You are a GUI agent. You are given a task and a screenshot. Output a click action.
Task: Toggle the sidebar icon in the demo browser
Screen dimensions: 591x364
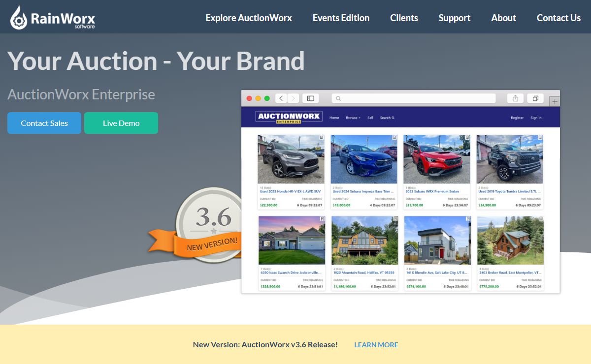(311, 98)
